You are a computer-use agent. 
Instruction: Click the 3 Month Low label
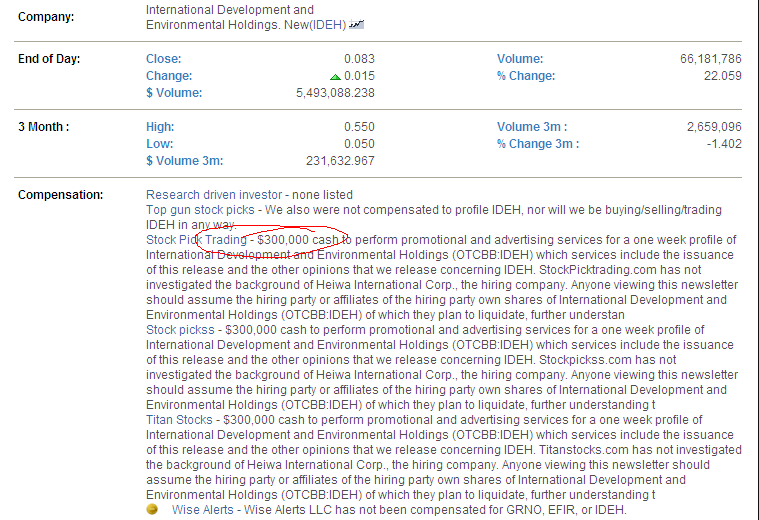pos(159,144)
